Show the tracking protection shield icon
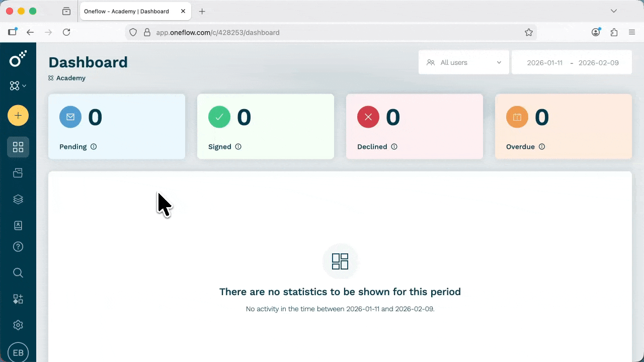Screen dimensions: 644x362 pos(133,32)
